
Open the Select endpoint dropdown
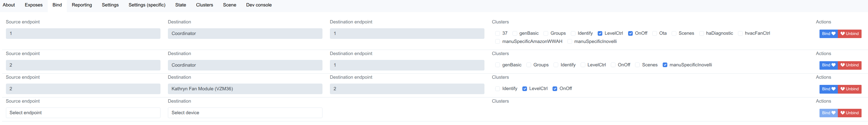pyautogui.click(x=83, y=113)
